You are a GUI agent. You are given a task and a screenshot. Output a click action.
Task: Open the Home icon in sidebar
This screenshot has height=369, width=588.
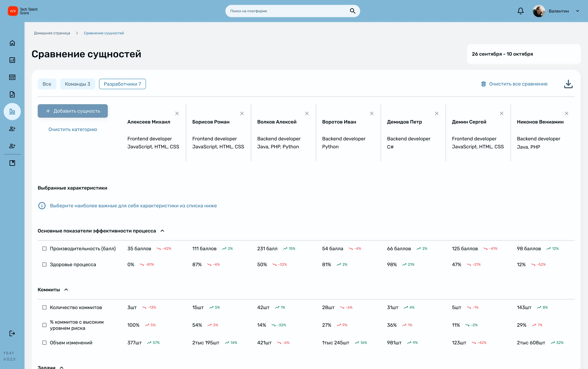pos(12,43)
